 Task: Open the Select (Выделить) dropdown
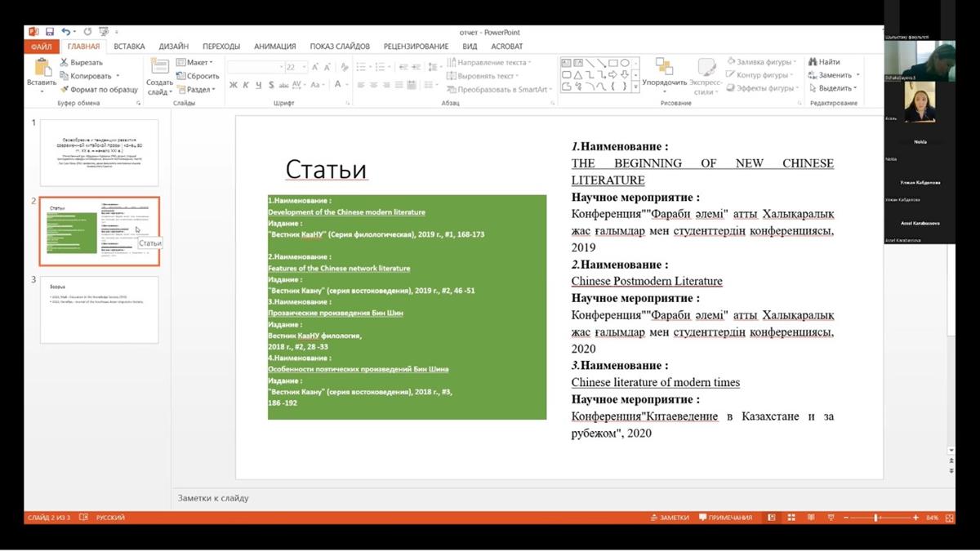pos(835,88)
